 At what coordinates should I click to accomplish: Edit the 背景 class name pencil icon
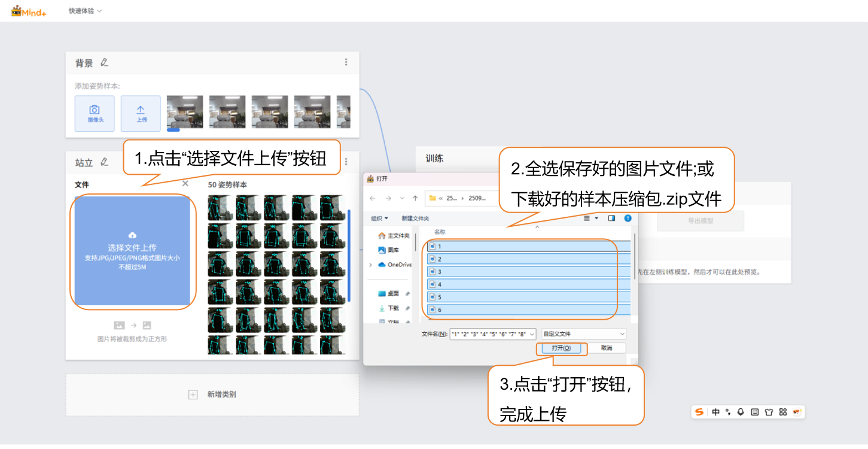pos(104,62)
